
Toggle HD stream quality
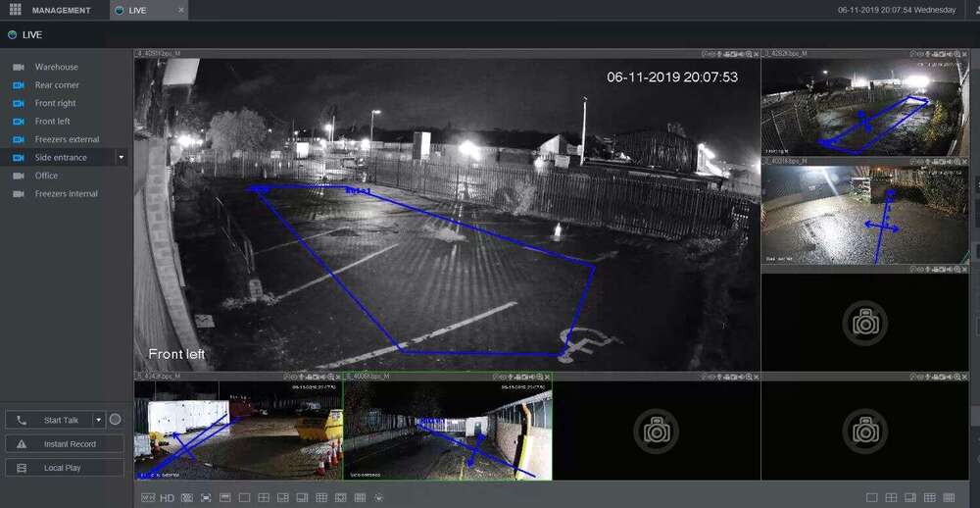tap(167, 498)
